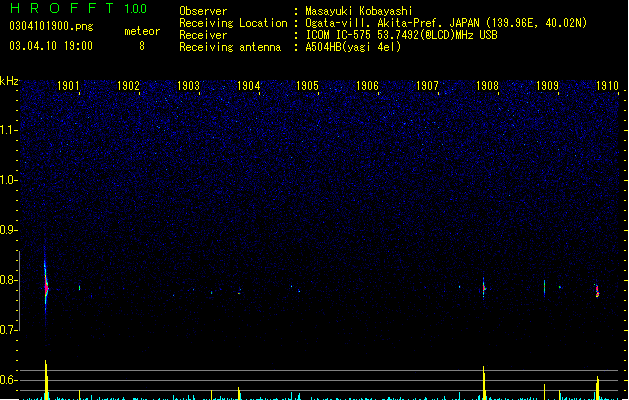Click the 03.04.10 19:00 date stamp
629x400 pixels.
(51, 46)
